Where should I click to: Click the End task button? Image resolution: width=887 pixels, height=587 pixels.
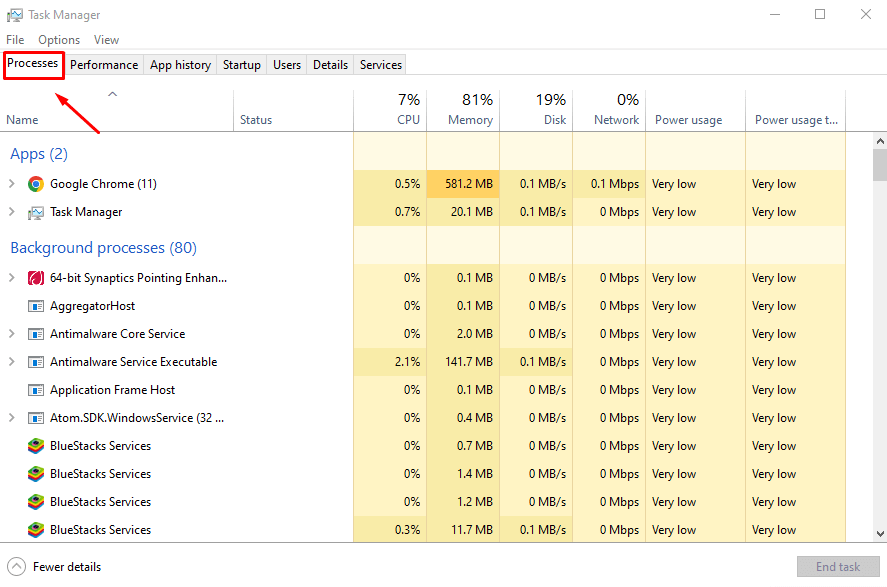point(838,566)
